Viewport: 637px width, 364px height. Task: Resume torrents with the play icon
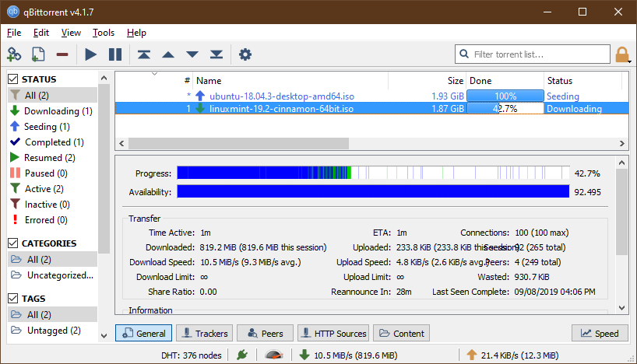(90, 54)
